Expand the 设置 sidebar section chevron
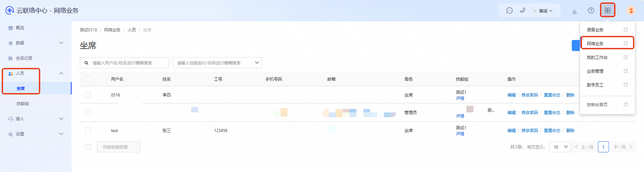The image size is (644, 172). [61, 134]
